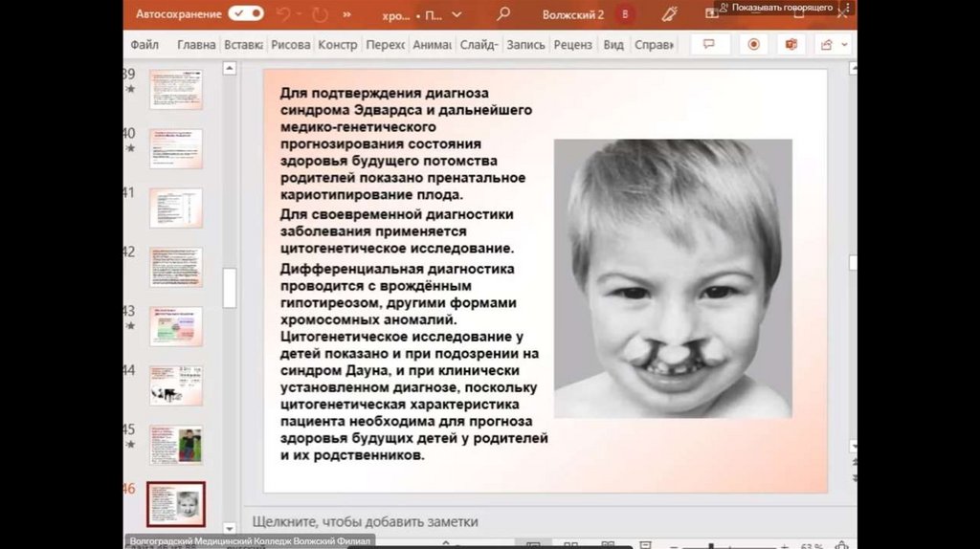
Task: Expand the quick access toolbar chevron
Action: (x=346, y=14)
